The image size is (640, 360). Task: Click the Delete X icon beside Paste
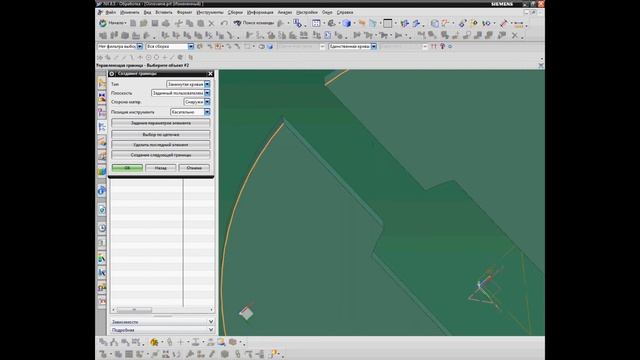click(211, 24)
